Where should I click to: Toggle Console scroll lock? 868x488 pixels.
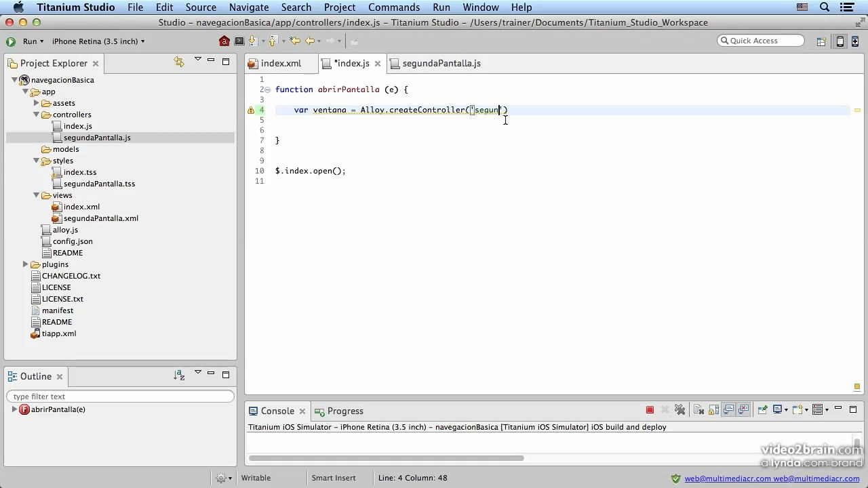pos(714,409)
